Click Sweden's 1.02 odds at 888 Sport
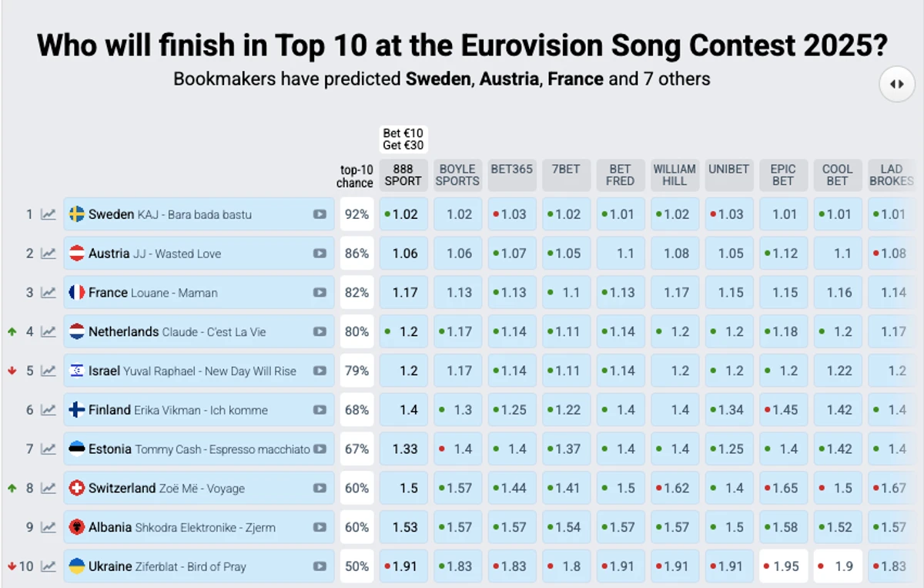 click(403, 214)
